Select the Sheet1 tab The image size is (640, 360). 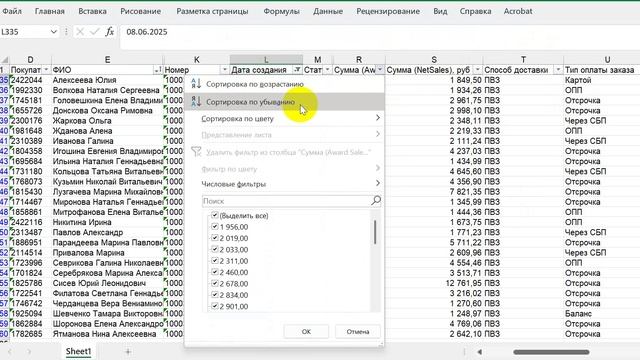tap(78, 351)
